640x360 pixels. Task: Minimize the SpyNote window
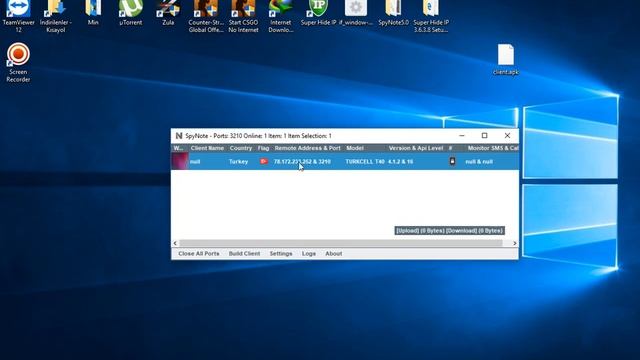(462, 136)
